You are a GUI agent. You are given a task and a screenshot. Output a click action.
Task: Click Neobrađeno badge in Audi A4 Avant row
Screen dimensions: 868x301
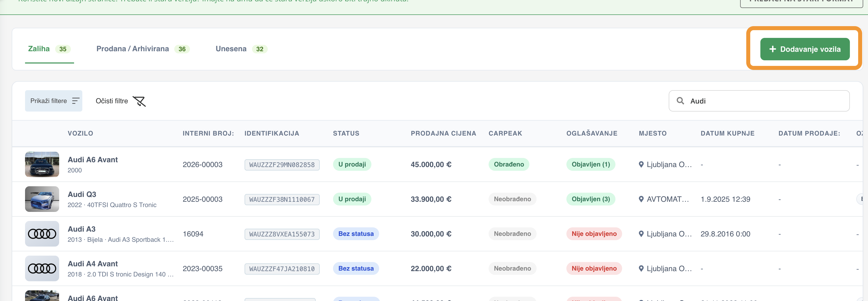click(512, 269)
